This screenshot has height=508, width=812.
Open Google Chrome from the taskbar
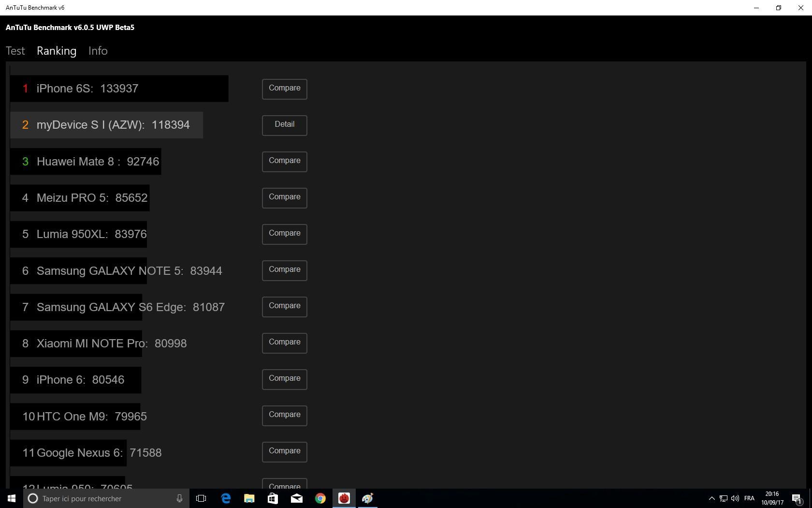coord(320,498)
